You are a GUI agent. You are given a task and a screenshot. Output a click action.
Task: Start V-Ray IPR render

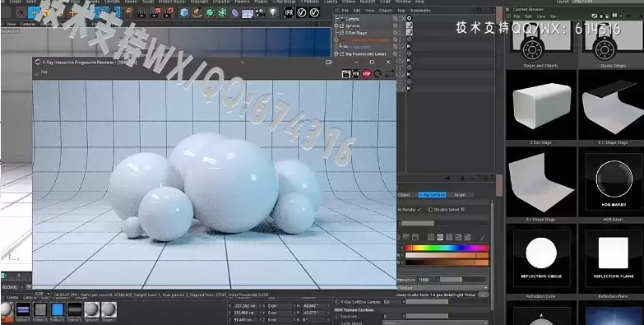pos(290,12)
